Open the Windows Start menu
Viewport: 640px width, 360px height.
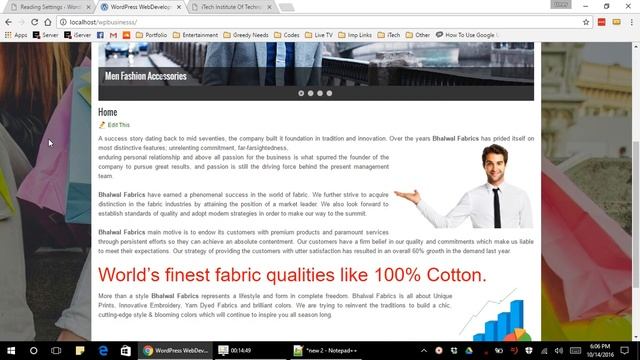point(11,351)
